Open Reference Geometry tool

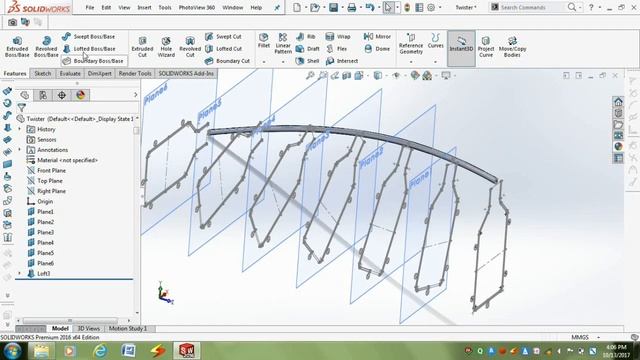click(411, 43)
